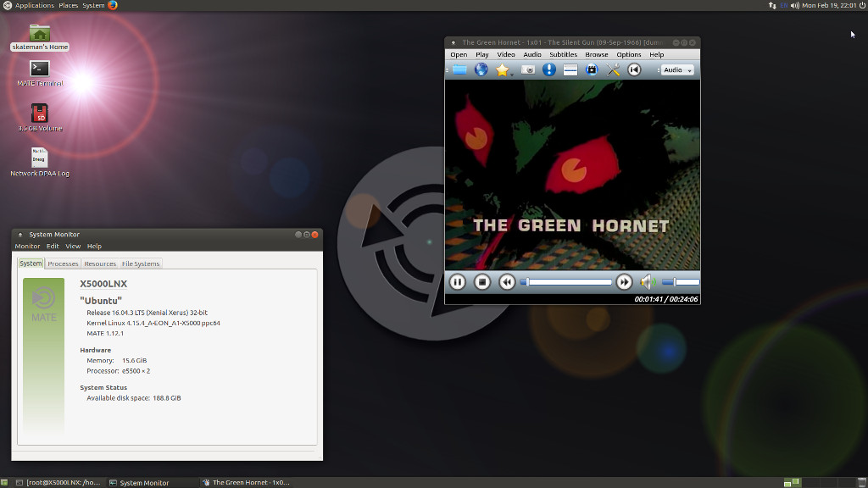Mute audio with the speaker icon
This screenshot has height=488, width=868.
[x=648, y=282]
